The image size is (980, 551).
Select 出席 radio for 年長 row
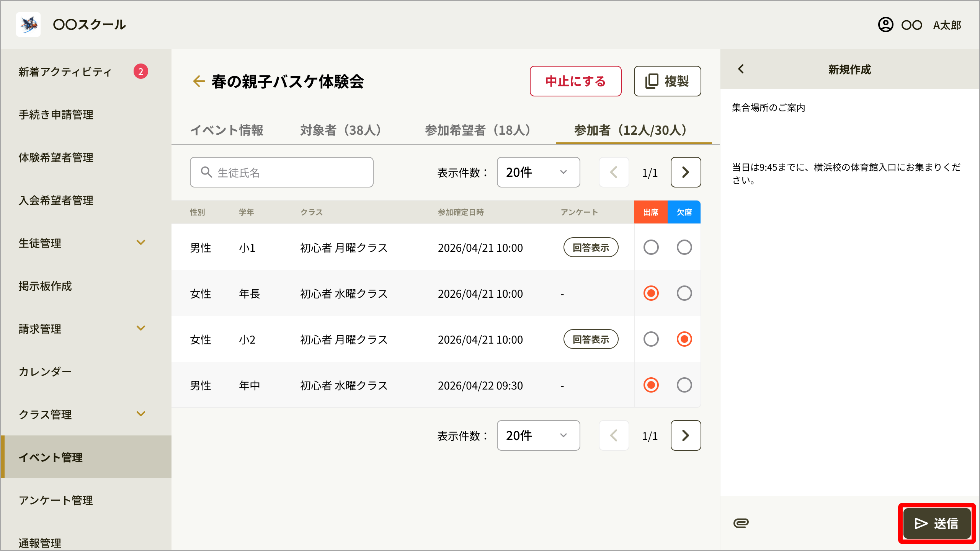pos(651,293)
